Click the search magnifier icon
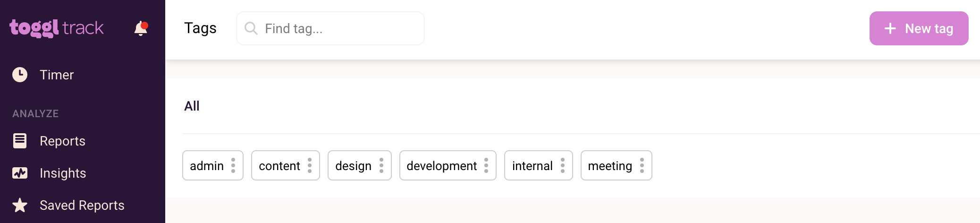Viewport: 980px width, 223px height. point(251,28)
